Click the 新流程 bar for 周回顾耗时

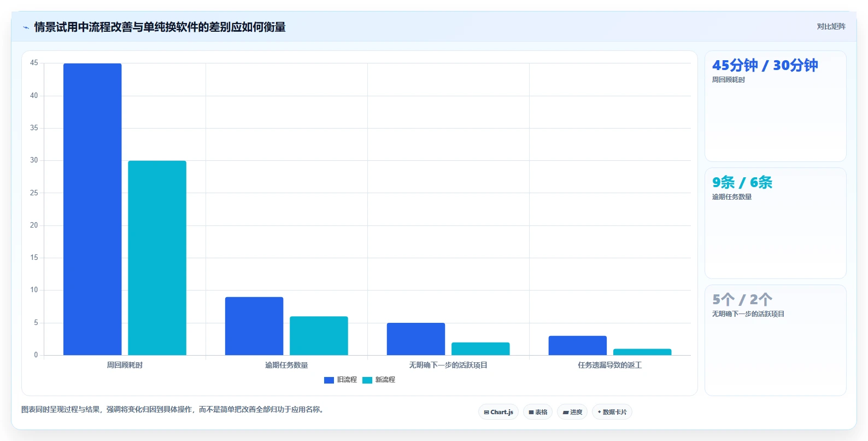coord(157,258)
